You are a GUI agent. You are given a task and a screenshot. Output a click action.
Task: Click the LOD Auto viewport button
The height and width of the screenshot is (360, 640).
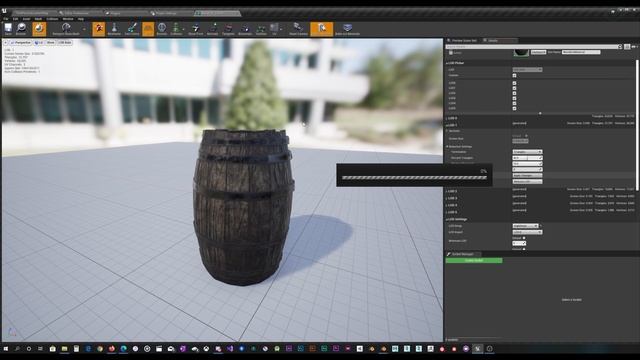click(x=65, y=42)
